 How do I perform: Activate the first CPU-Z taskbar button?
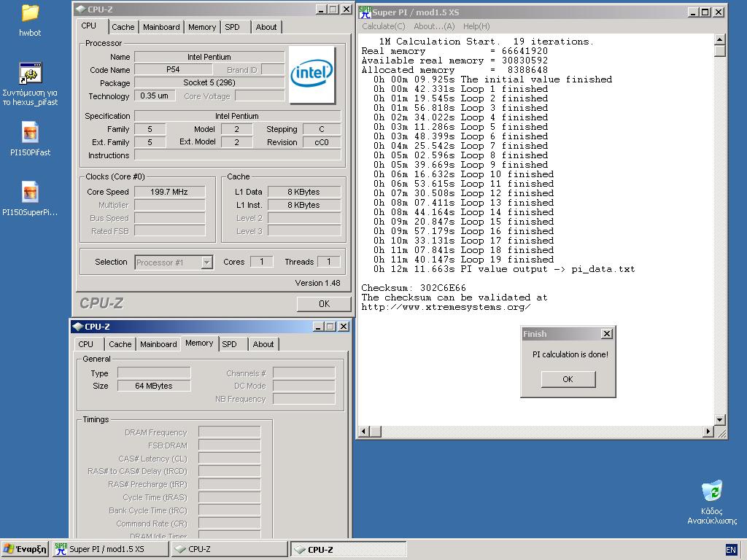tap(229, 549)
